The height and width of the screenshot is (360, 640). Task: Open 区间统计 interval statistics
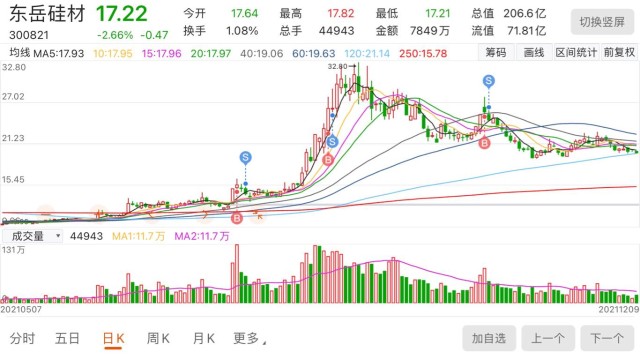(x=576, y=53)
